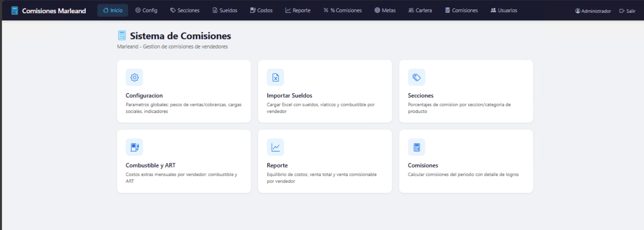Click the calculator logo beside Comisiones Marleand
The height and width of the screenshot is (230, 644).
(x=15, y=11)
